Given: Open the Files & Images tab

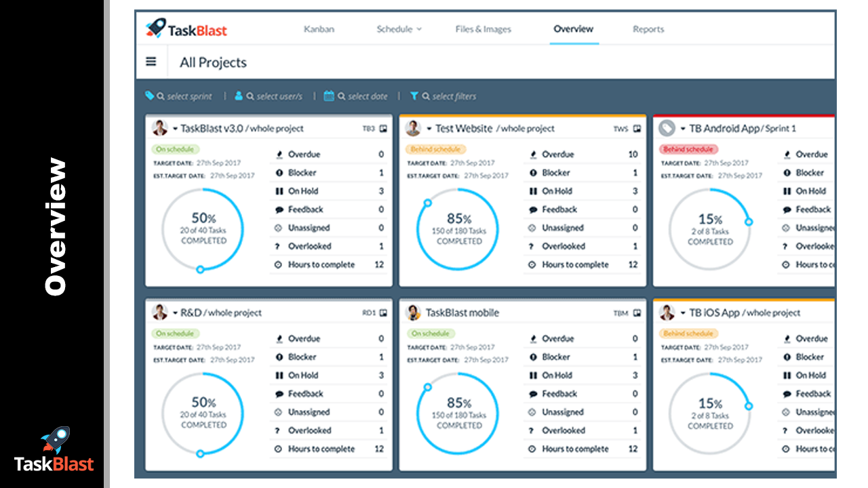Looking at the screenshot, I should click(x=483, y=29).
